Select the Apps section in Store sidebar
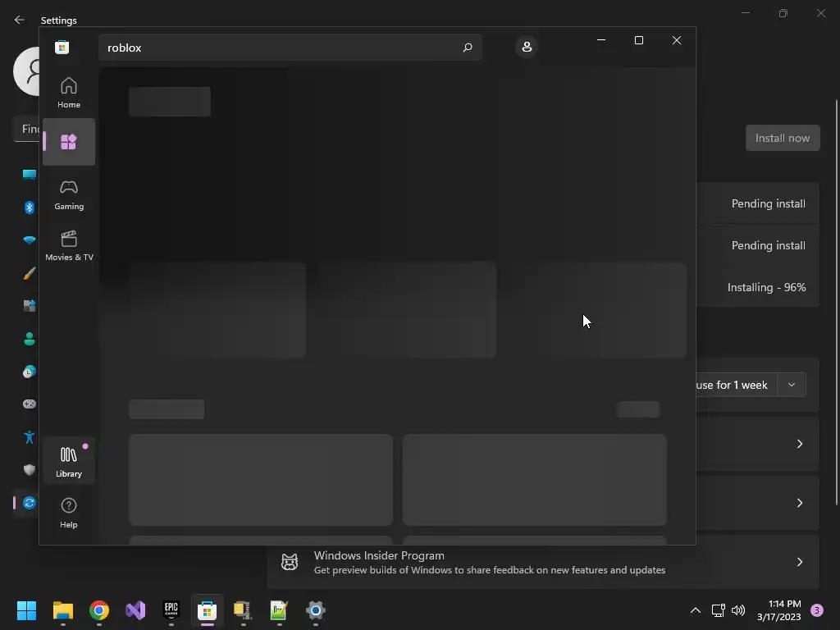 pyautogui.click(x=69, y=142)
